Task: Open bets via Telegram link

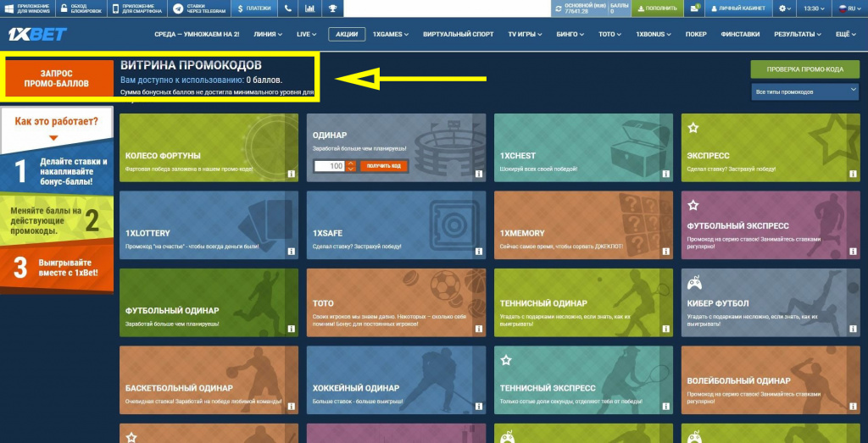Action: pyautogui.click(x=199, y=8)
